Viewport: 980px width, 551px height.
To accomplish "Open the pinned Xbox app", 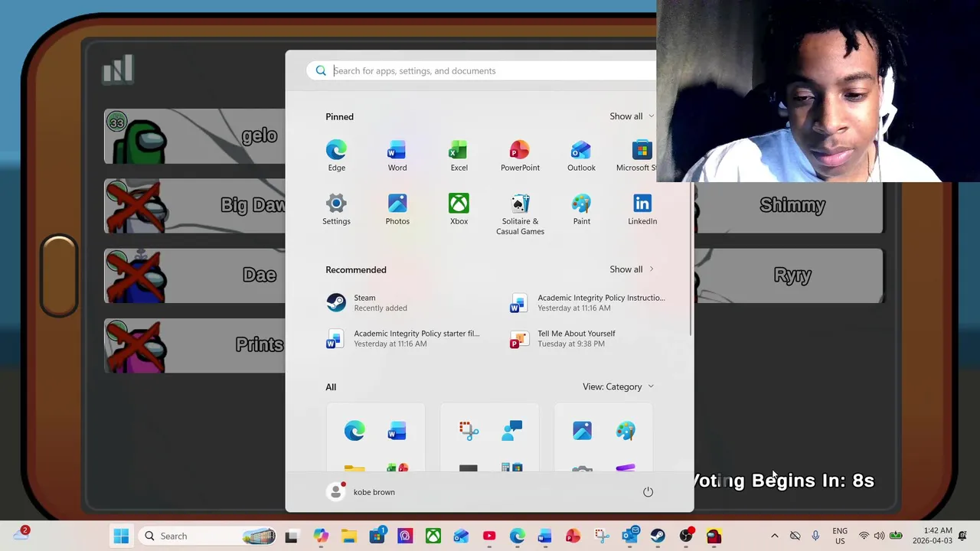I will pyautogui.click(x=459, y=210).
